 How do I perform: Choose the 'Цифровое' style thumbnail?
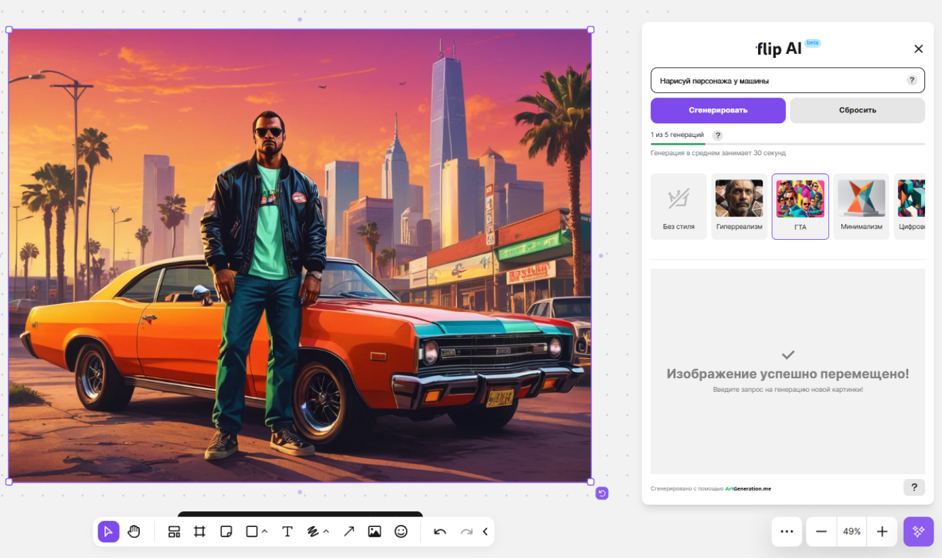910,207
